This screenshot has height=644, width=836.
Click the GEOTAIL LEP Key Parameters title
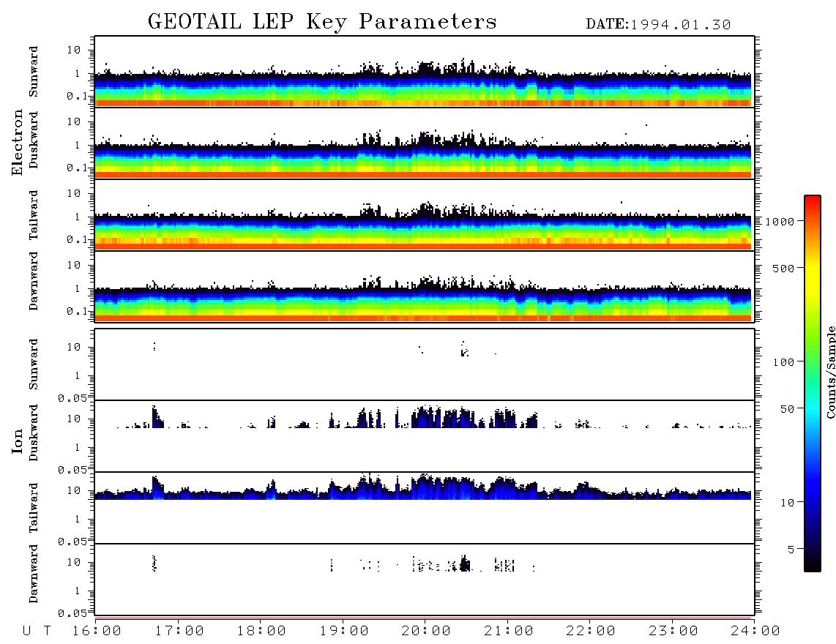pos(322,22)
